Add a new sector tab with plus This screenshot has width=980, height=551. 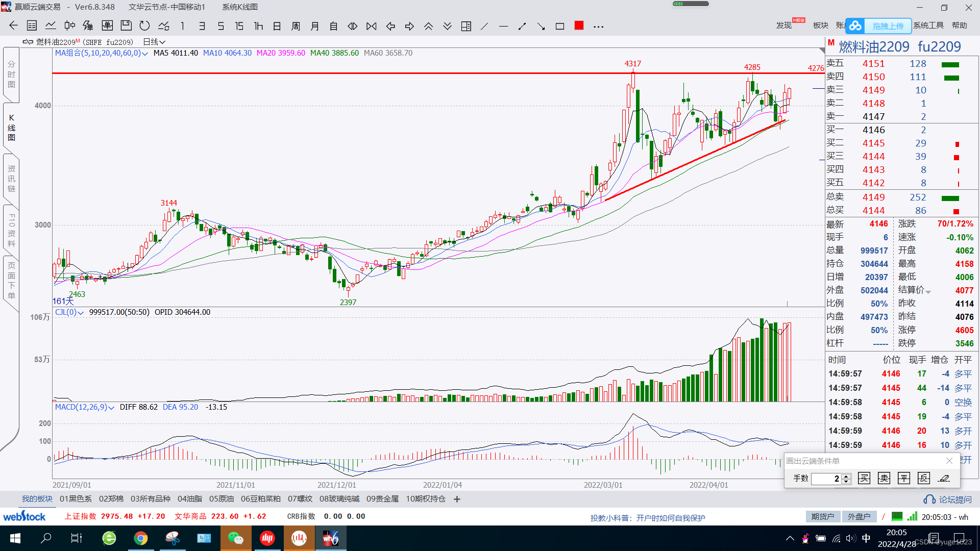457,499
